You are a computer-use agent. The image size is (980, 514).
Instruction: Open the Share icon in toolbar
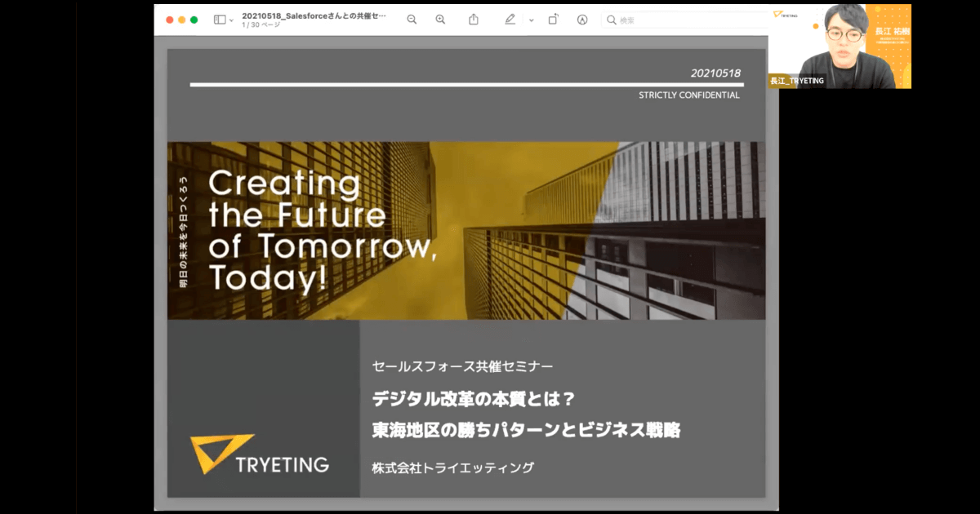pos(474,20)
